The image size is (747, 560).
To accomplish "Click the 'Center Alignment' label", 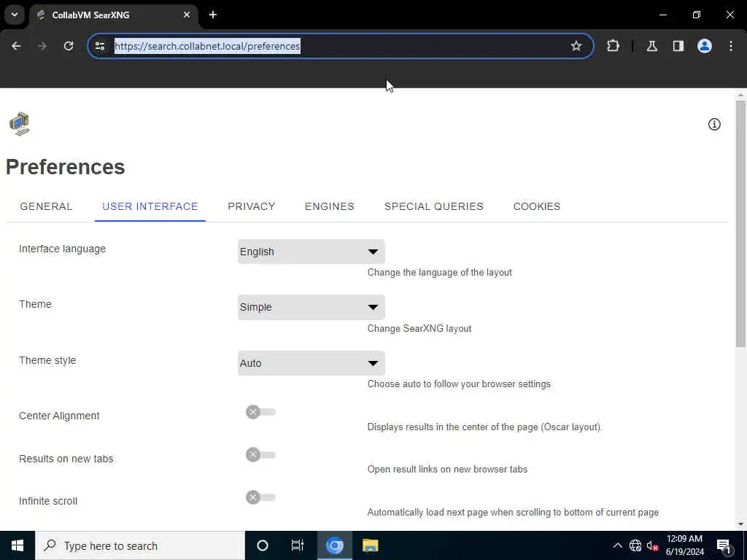I will click(x=59, y=416).
